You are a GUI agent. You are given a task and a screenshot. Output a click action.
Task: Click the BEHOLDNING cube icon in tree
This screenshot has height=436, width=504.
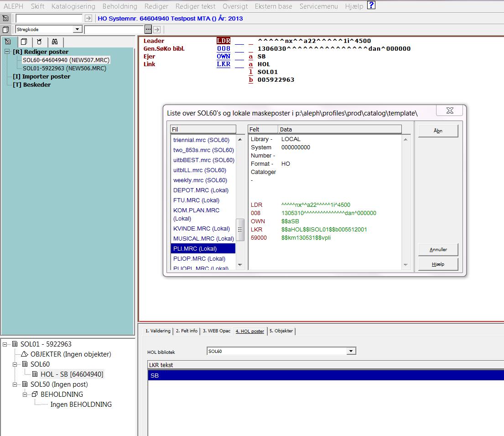point(35,394)
